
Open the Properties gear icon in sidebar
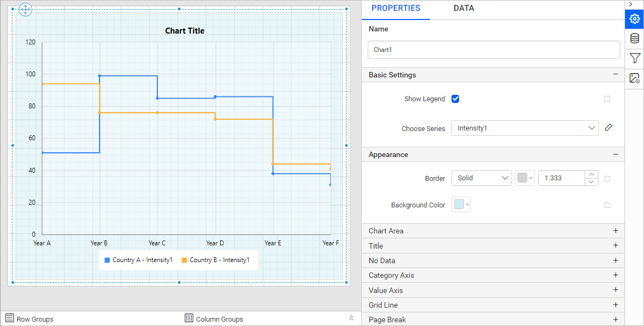tap(634, 19)
